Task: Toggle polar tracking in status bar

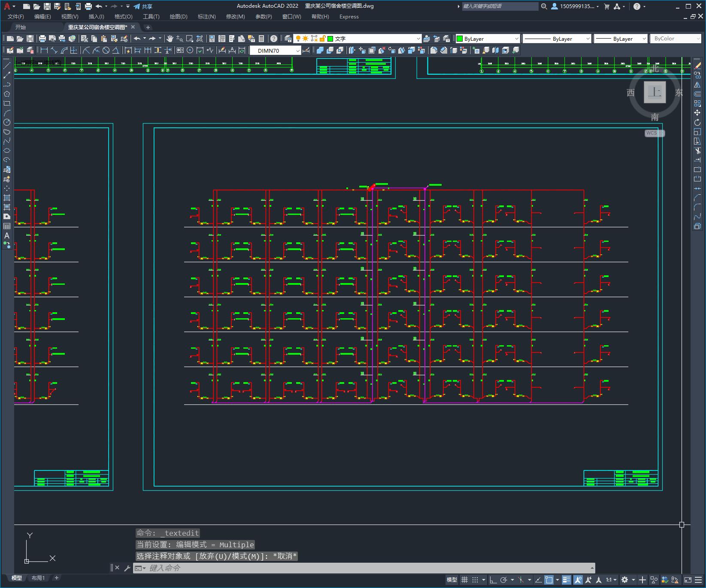Action: coord(504,580)
